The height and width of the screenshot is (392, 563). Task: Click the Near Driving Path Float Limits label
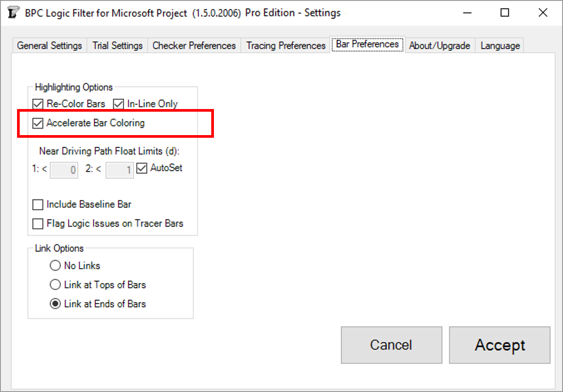pyautogui.click(x=109, y=151)
